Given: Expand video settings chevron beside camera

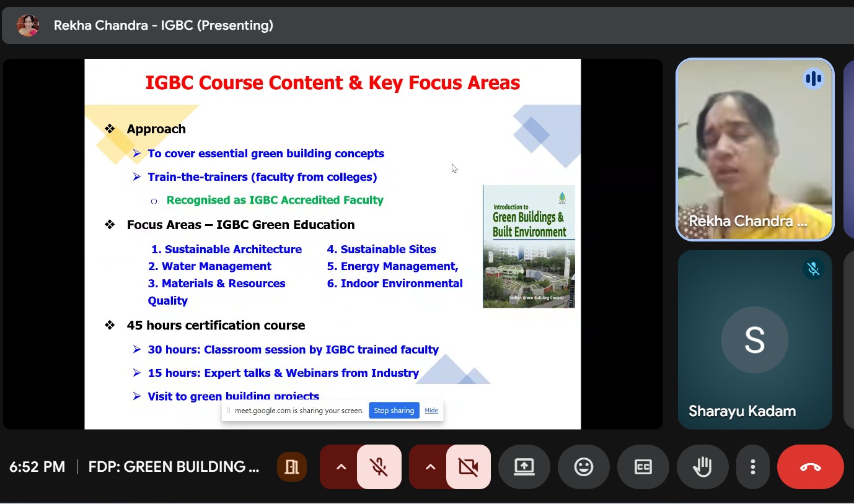Looking at the screenshot, I should [429, 467].
